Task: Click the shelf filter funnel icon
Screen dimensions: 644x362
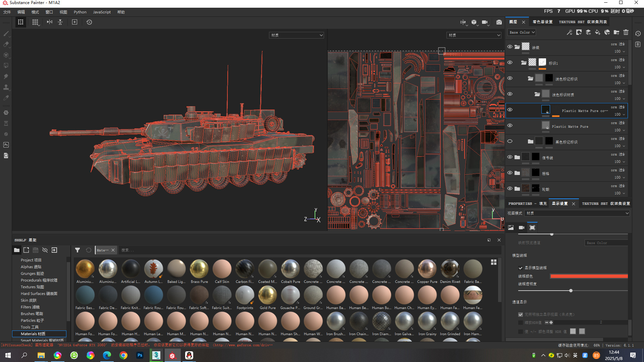Action: tap(77, 250)
